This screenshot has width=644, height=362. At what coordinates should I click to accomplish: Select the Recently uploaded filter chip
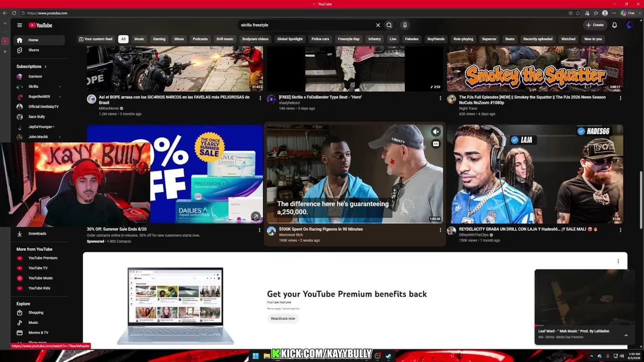click(538, 39)
